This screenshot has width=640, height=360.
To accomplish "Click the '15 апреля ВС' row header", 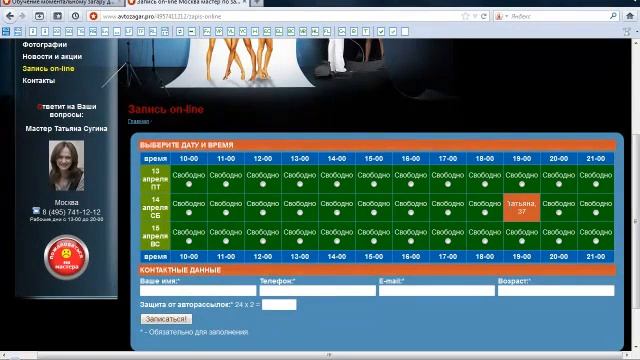I will click(x=155, y=236).
